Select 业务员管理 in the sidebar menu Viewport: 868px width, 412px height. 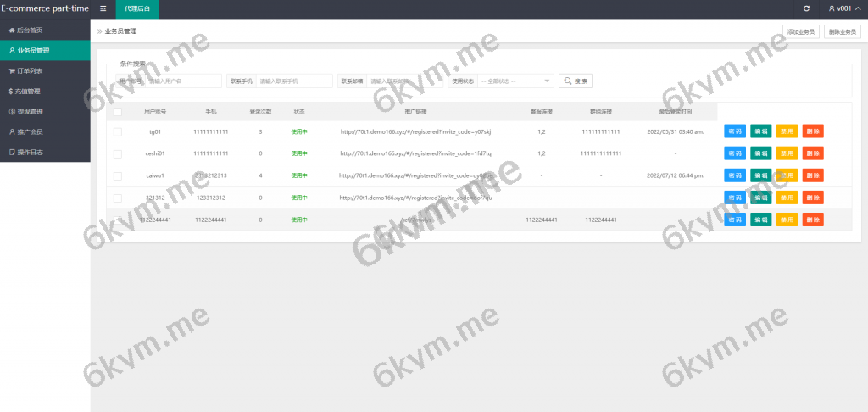(33, 50)
